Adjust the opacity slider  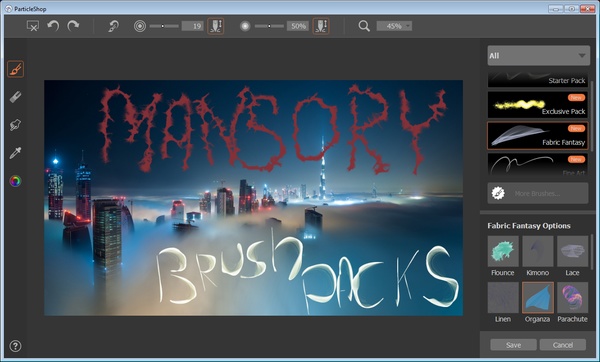click(x=269, y=26)
